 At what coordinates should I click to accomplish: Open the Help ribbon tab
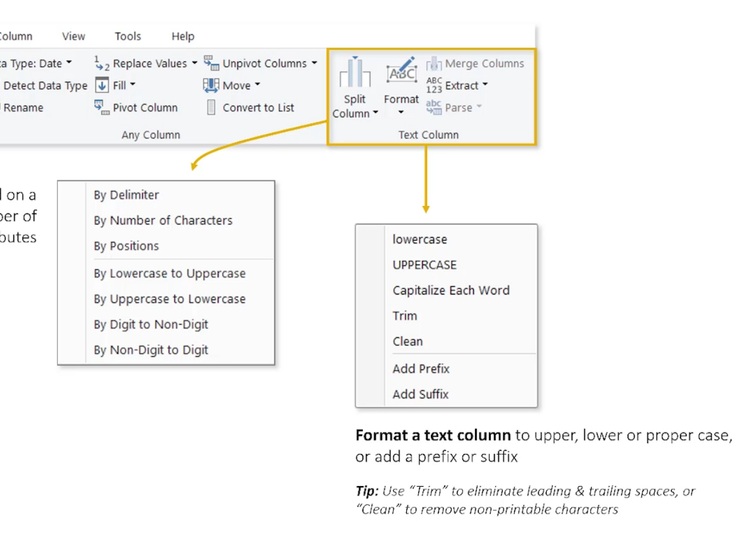pos(183,37)
